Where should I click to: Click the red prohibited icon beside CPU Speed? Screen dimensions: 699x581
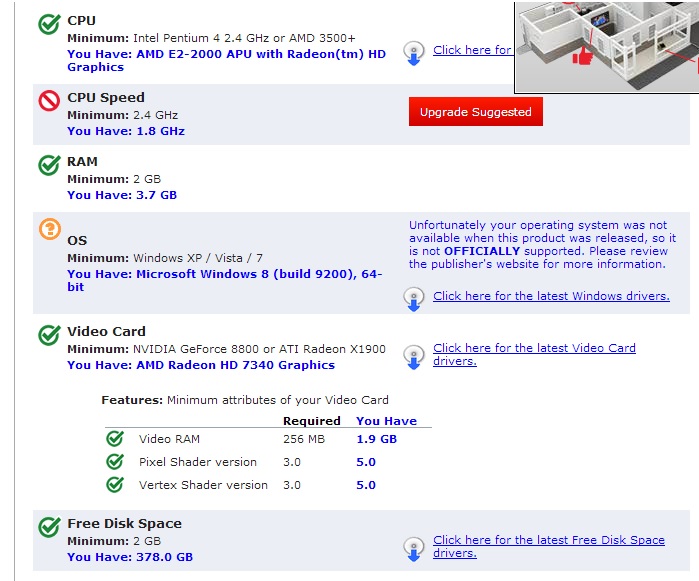tap(49, 101)
